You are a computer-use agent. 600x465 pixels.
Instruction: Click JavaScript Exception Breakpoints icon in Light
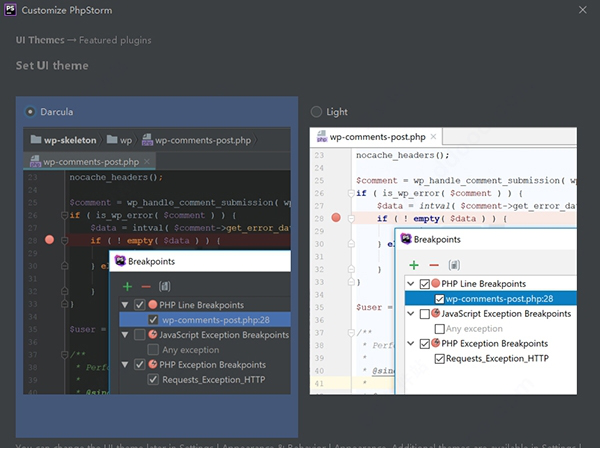tap(435, 313)
